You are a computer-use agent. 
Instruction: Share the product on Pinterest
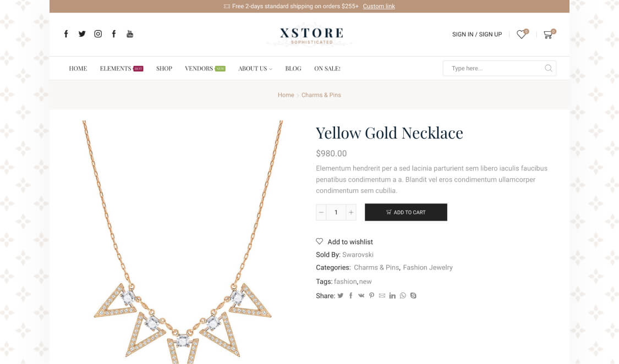(371, 296)
